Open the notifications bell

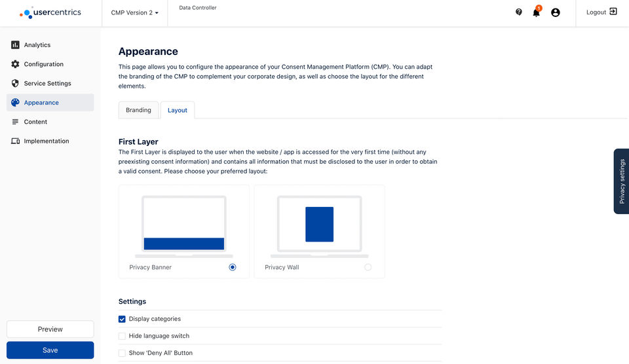point(536,12)
